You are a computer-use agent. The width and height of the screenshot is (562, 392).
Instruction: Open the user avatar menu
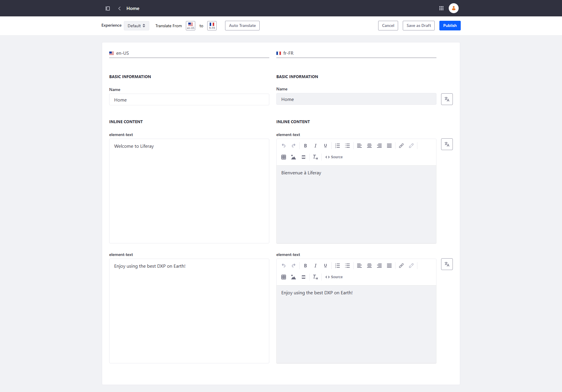453,8
